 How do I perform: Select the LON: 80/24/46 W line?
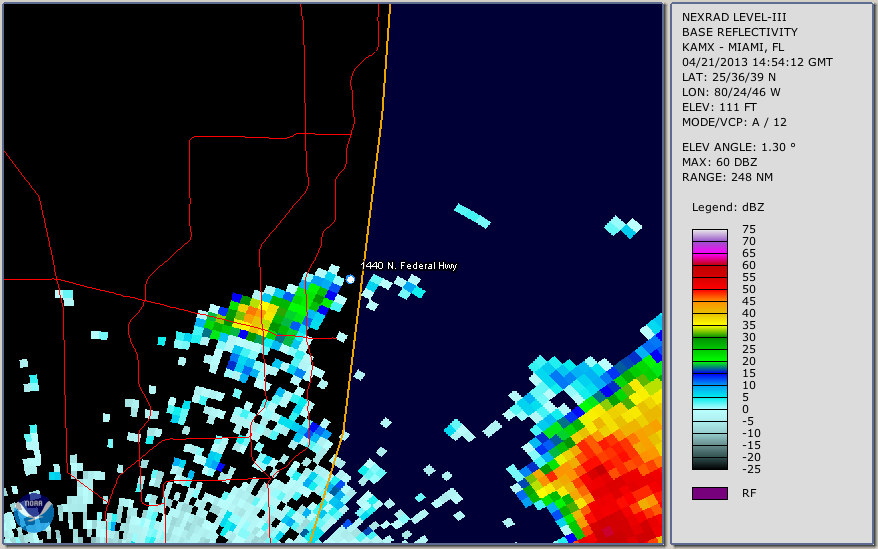click(x=731, y=92)
